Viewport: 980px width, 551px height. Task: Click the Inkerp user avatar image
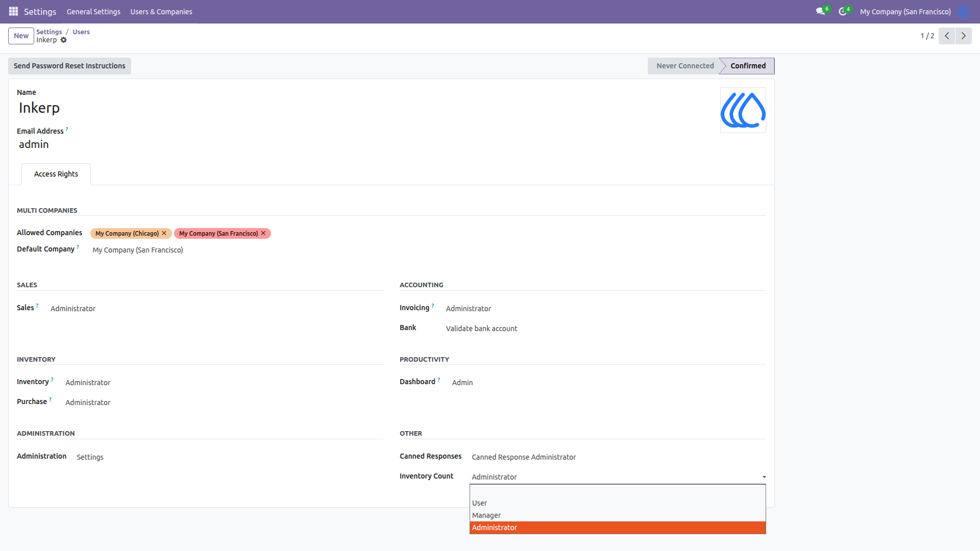[x=743, y=110]
